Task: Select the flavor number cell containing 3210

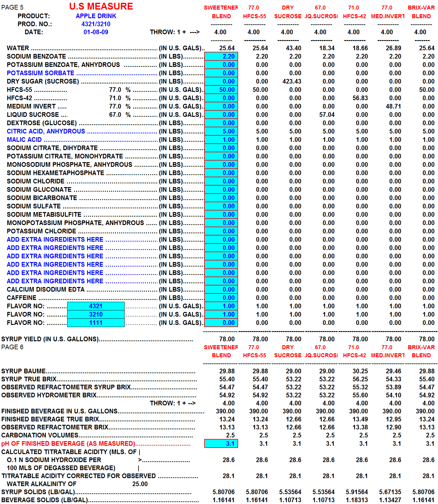Action: pyautogui.click(x=96, y=314)
